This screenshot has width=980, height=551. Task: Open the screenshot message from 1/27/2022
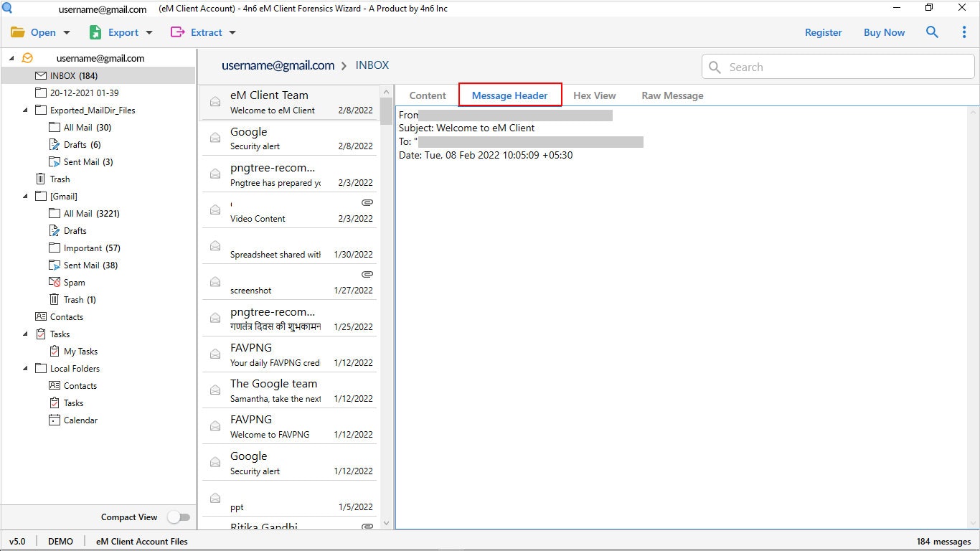[289, 282]
